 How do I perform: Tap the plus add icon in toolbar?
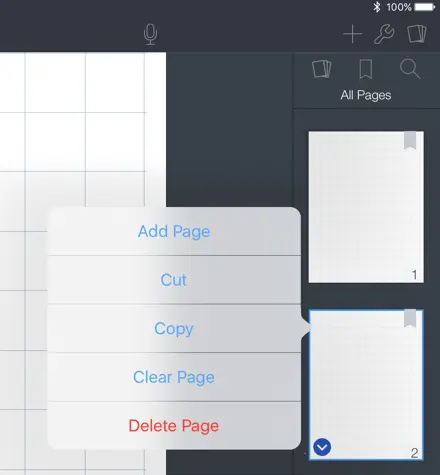point(352,34)
